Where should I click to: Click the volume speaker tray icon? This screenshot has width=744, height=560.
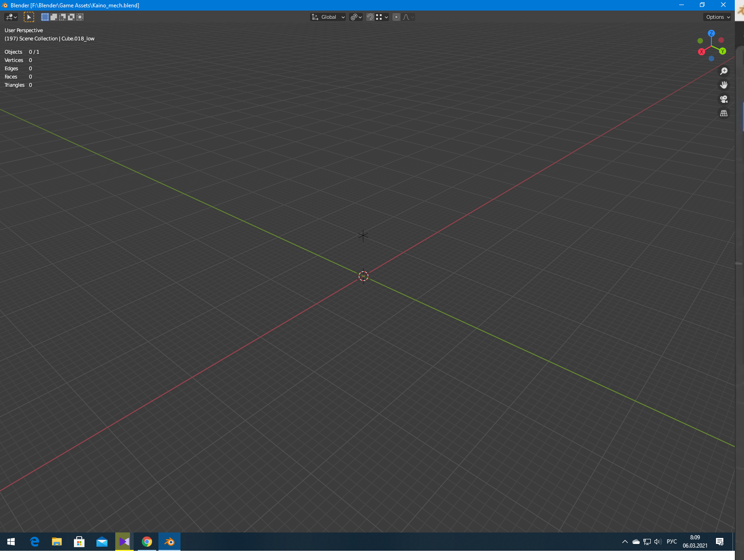[658, 542]
